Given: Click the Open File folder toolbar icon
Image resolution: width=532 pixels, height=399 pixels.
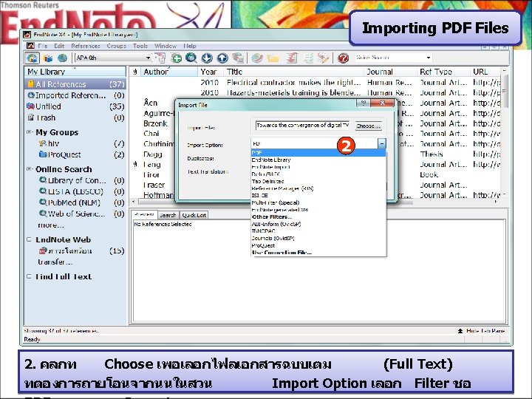Looking at the screenshot, I should (x=273, y=58).
